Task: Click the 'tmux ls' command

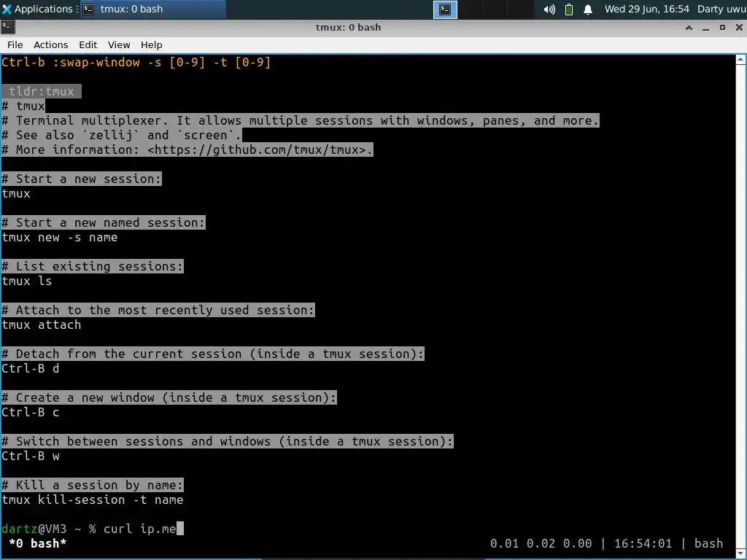Action: pyautogui.click(x=27, y=281)
